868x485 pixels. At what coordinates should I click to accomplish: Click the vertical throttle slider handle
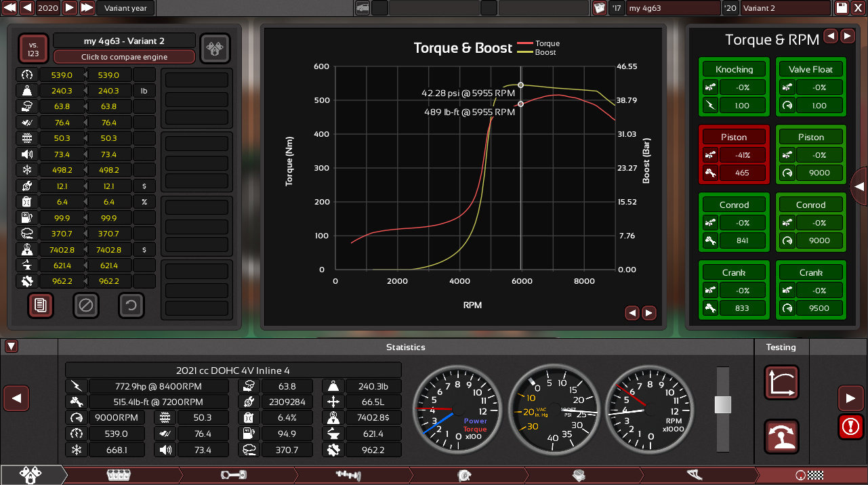(x=723, y=404)
